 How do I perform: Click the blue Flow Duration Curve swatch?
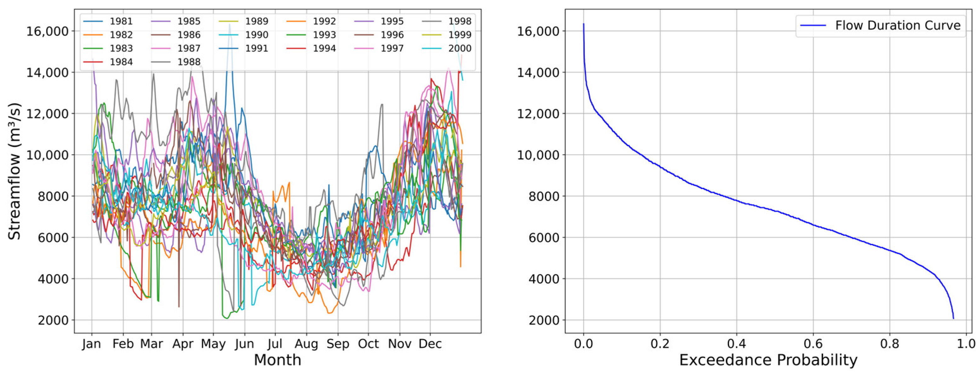(x=813, y=26)
